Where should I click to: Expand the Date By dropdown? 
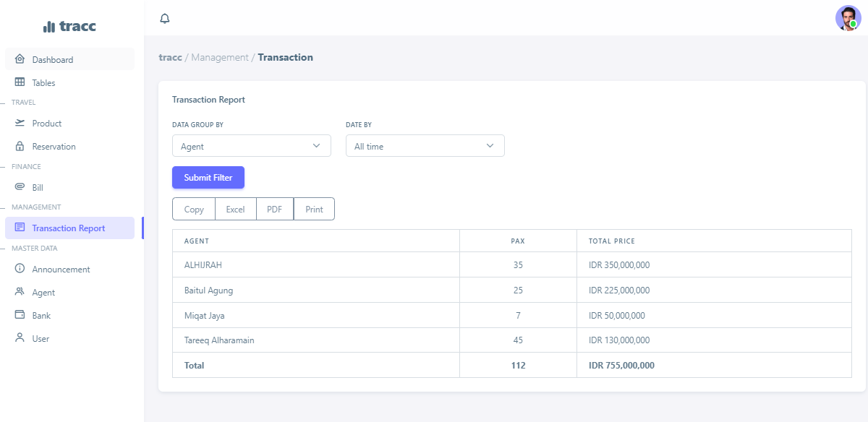click(x=425, y=146)
